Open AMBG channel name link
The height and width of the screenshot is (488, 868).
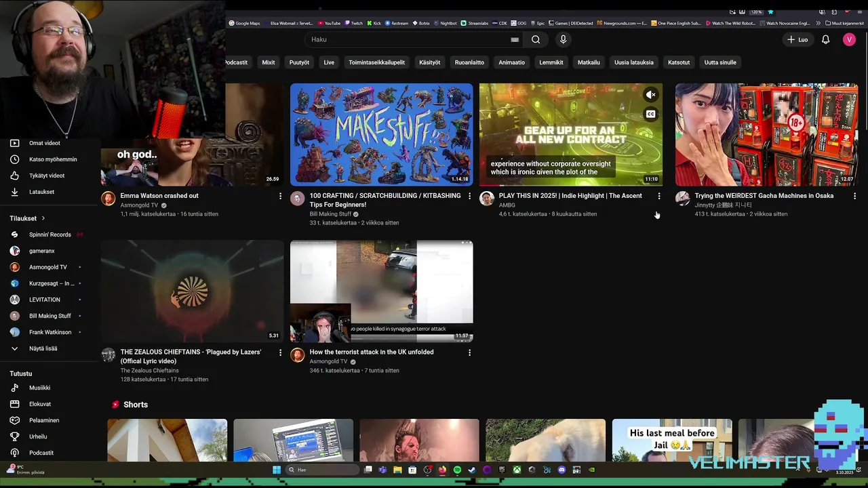pyautogui.click(x=507, y=205)
